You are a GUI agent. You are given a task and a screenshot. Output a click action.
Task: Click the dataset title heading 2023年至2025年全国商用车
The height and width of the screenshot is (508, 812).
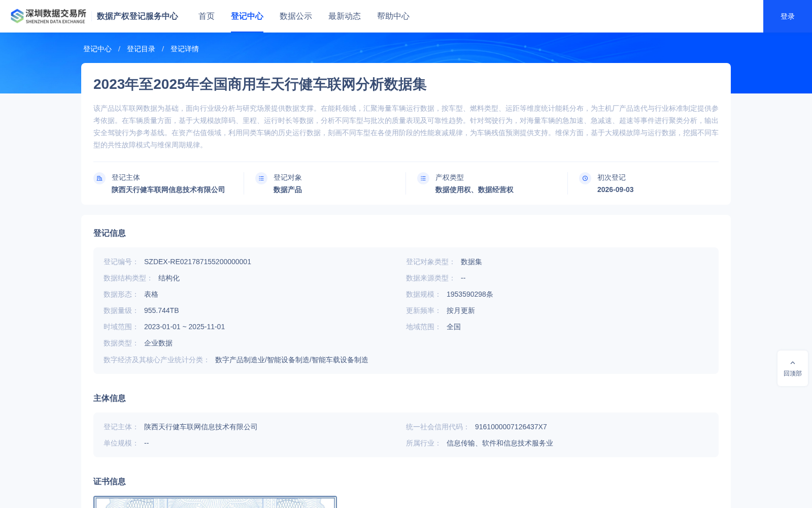click(x=260, y=84)
